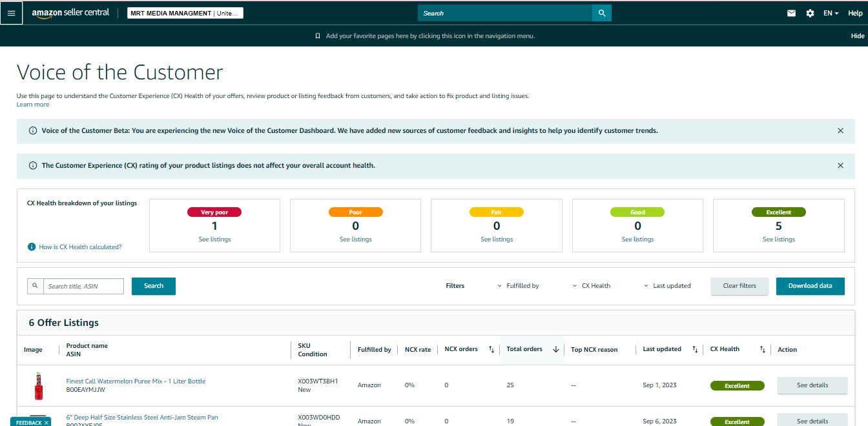
Task: See listings under Very poor
Action: tap(214, 239)
